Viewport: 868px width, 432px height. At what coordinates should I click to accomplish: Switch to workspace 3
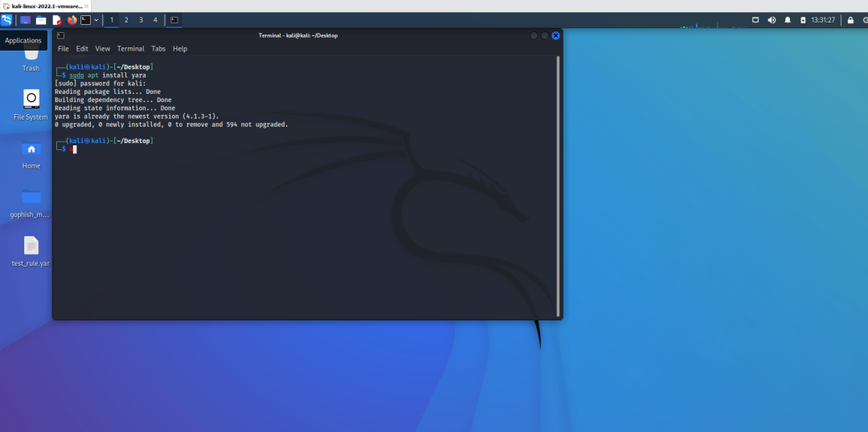tap(141, 20)
